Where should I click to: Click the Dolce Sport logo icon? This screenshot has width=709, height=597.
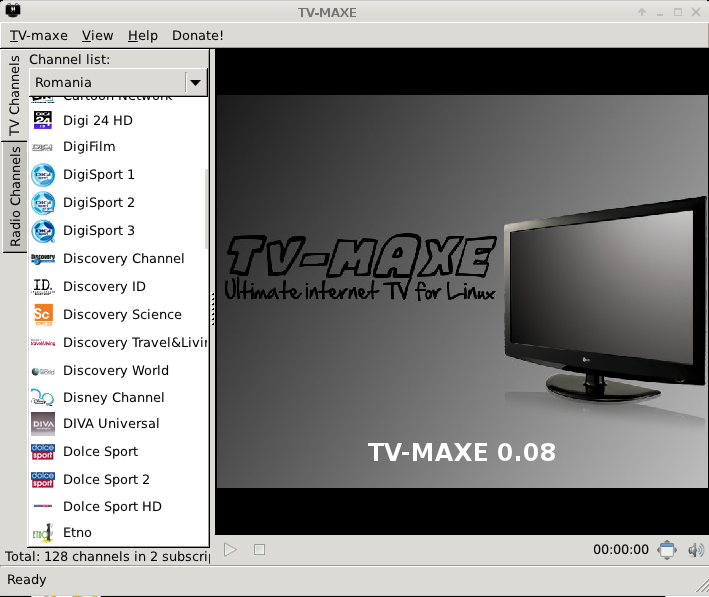coord(43,452)
